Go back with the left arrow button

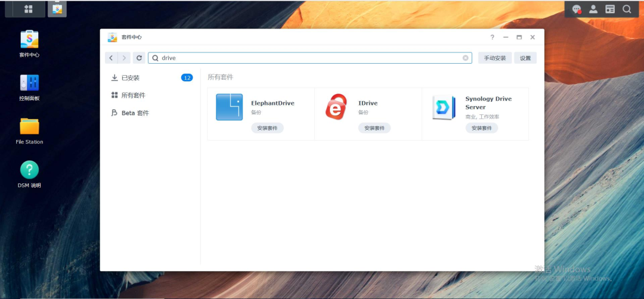pyautogui.click(x=112, y=58)
